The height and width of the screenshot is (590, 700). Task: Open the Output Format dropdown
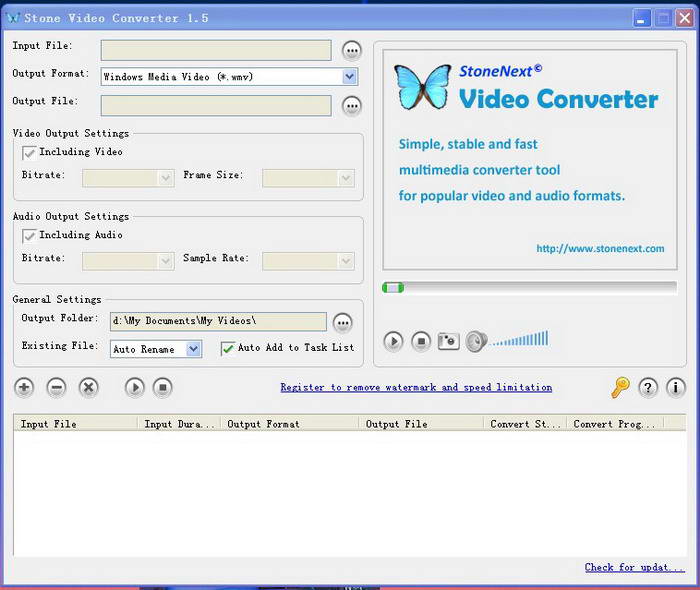coord(350,77)
